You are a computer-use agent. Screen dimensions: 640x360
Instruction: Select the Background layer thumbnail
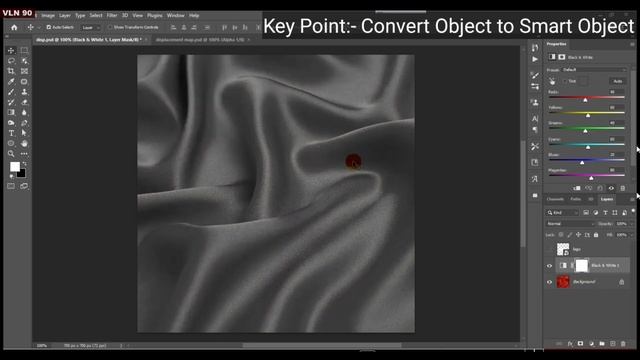tap(563, 282)
